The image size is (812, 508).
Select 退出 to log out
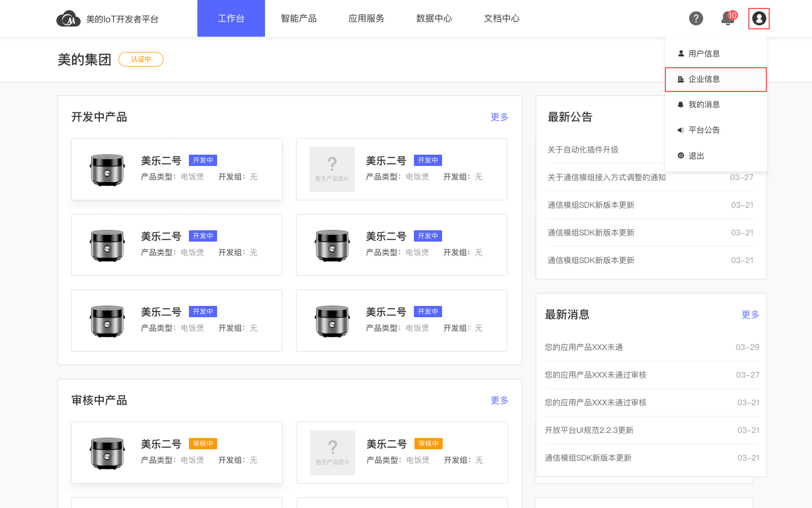click(716, 156)
